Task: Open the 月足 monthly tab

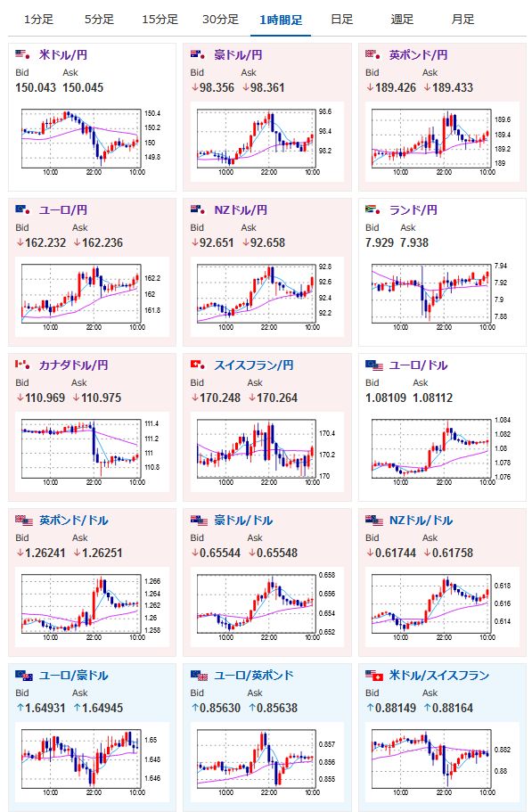Action: click(462, 20)
